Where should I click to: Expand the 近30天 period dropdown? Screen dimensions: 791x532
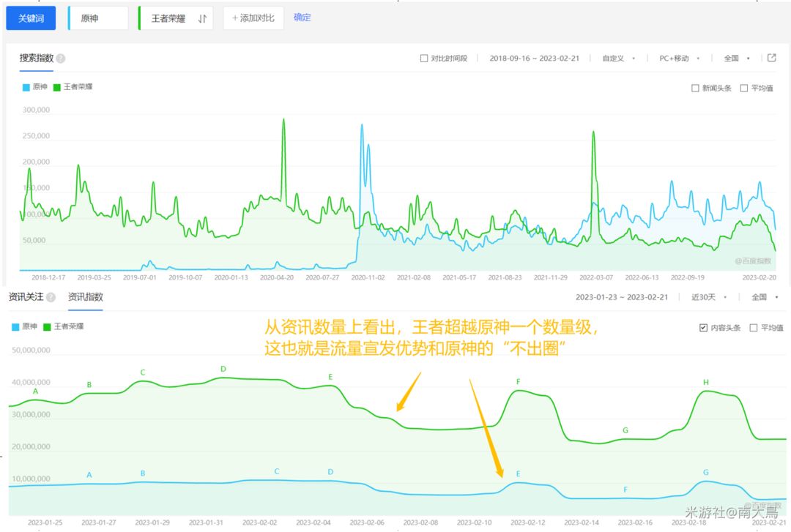pyautogui.click(x=709, y=297)
